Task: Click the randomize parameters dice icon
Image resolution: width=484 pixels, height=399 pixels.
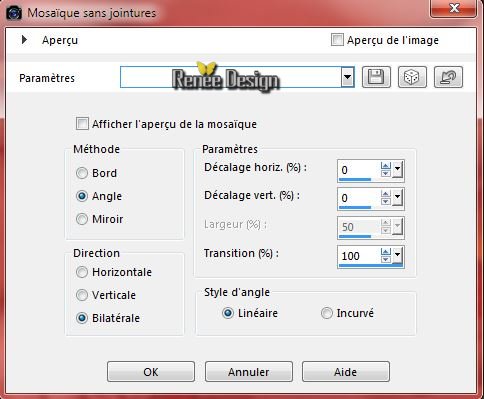Action: (x=412, y=77)
